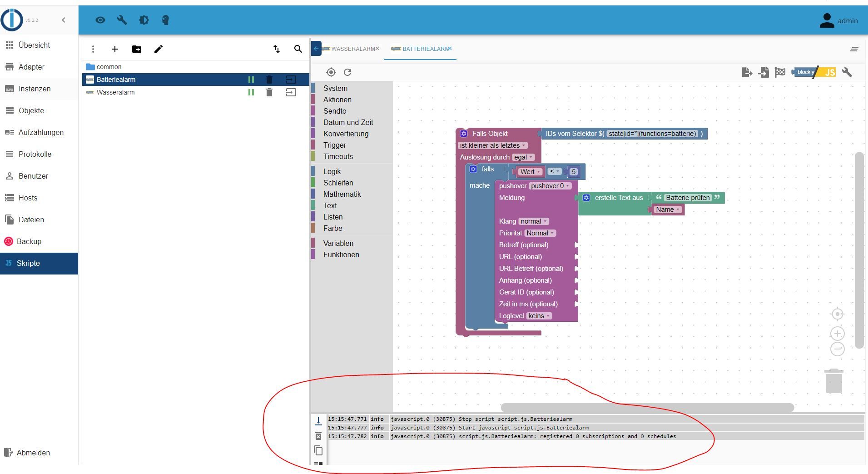The width and height of the screenshot is (868, 474).
Task: Switch to the WASSERALARM tab
Action: coord(352,49)
